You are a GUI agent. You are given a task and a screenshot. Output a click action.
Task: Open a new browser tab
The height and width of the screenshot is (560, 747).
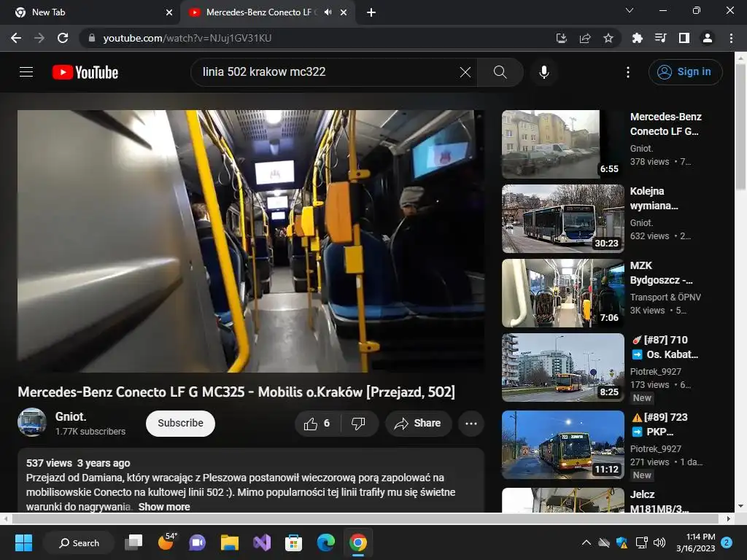pos(371,12)
